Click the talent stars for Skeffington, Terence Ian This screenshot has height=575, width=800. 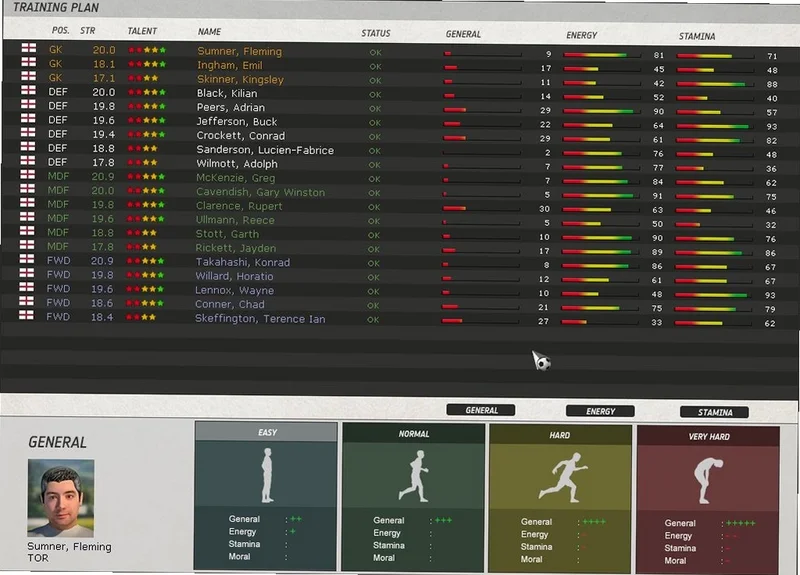pos(141,317)
